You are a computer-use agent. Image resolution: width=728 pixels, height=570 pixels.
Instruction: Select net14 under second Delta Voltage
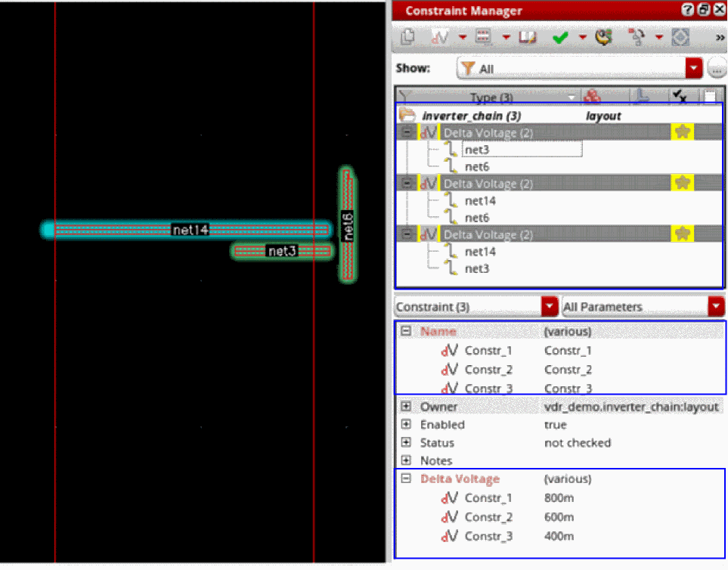point(480,200)
